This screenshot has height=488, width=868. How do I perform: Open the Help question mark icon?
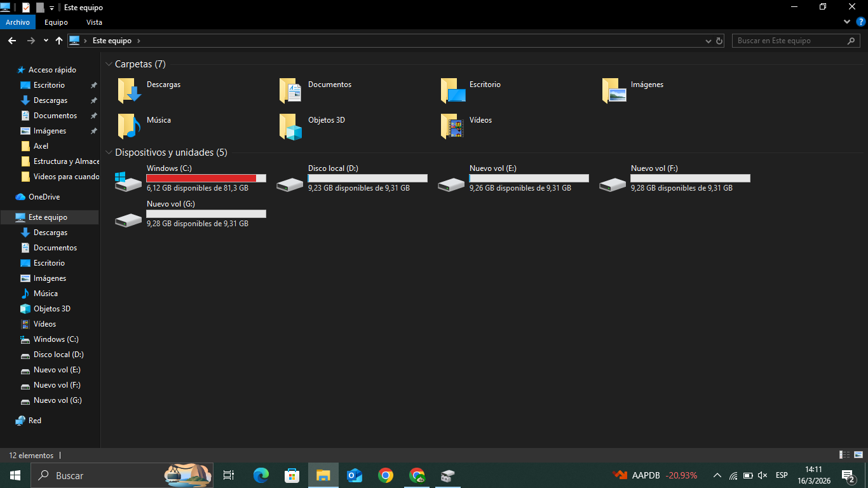(x=861, y=22)
